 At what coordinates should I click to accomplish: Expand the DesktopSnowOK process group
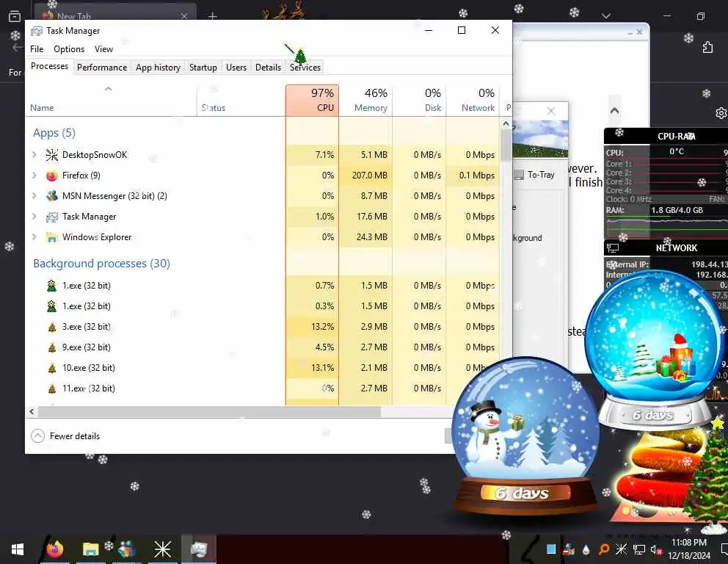tap(34, 154)
